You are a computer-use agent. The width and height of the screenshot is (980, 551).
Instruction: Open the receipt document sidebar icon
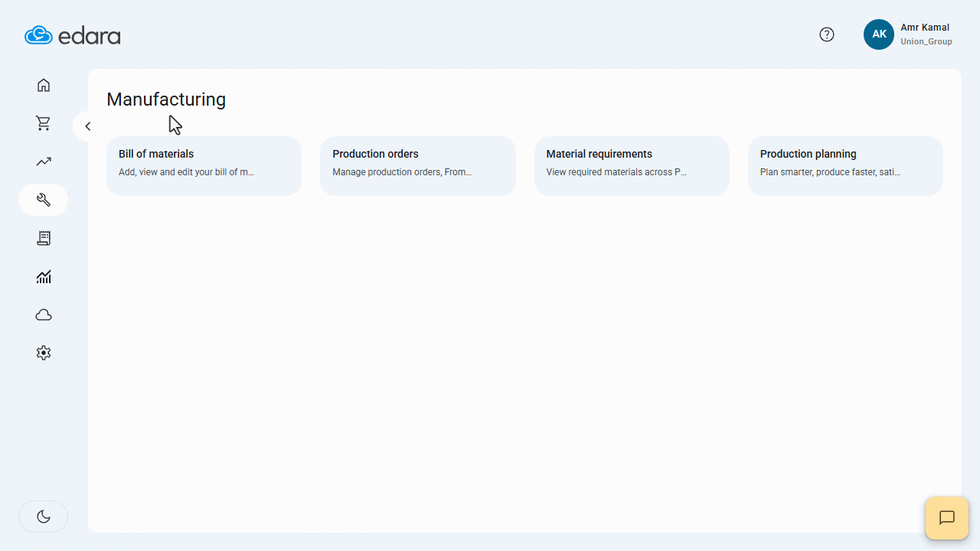click(44, 238)
